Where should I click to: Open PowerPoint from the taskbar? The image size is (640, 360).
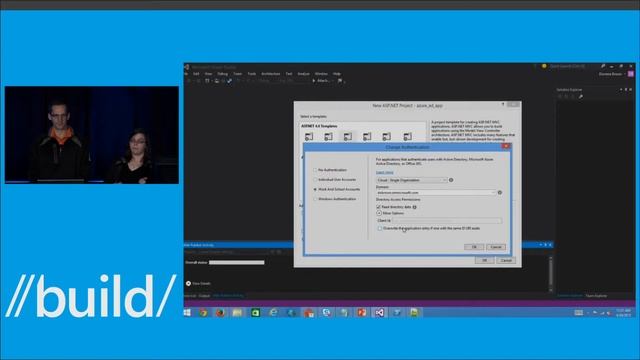362,313
